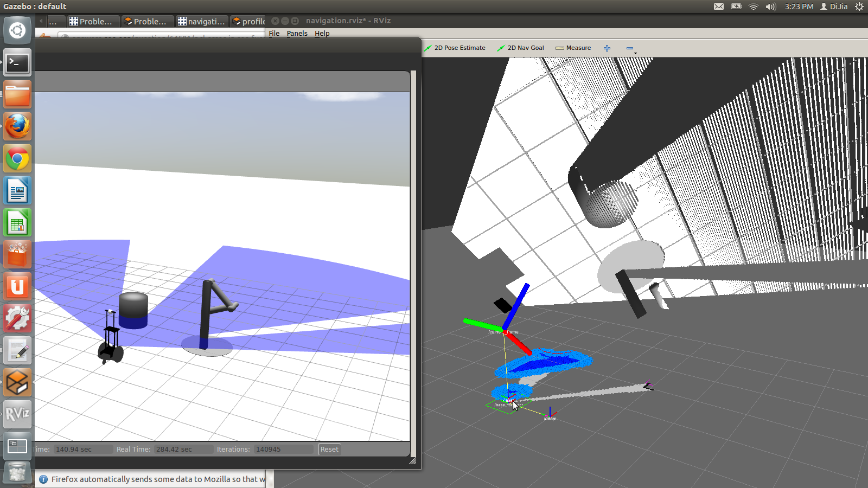Open Ubuntu Dash home from launcher

coord(17,30)
